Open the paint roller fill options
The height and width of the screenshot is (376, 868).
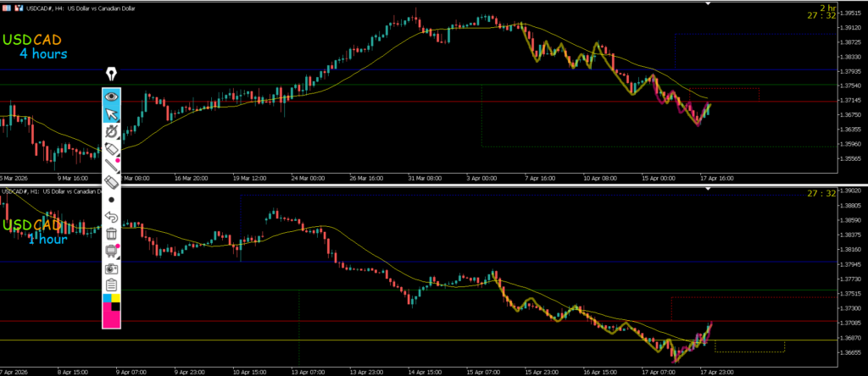(111, 251)
